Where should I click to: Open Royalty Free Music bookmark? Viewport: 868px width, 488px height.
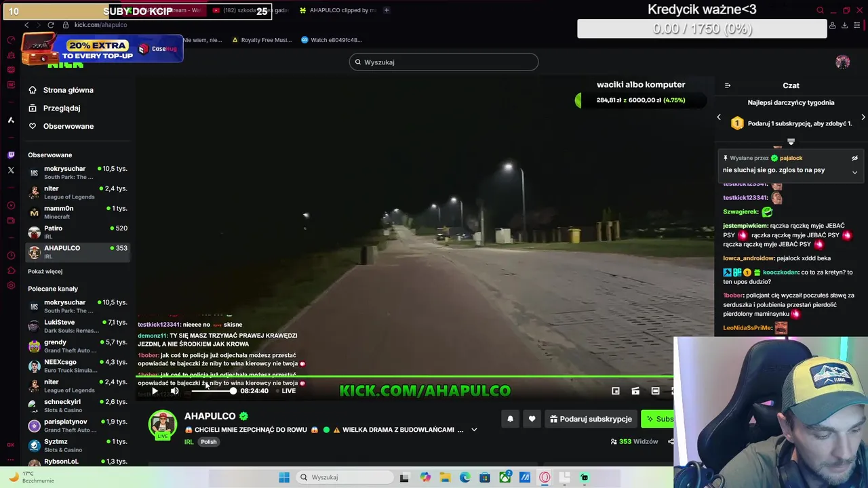(x=262, y=40)
